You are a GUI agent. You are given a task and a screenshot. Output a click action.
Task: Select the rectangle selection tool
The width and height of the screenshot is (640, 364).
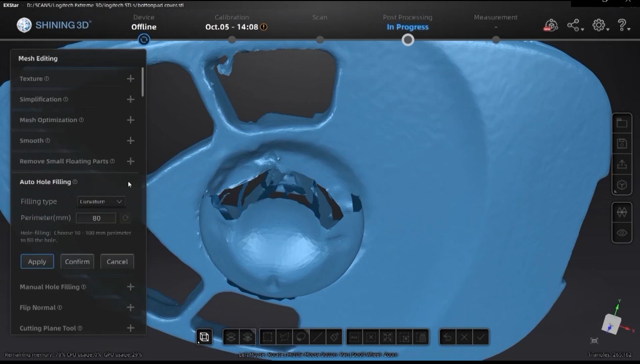267,337
